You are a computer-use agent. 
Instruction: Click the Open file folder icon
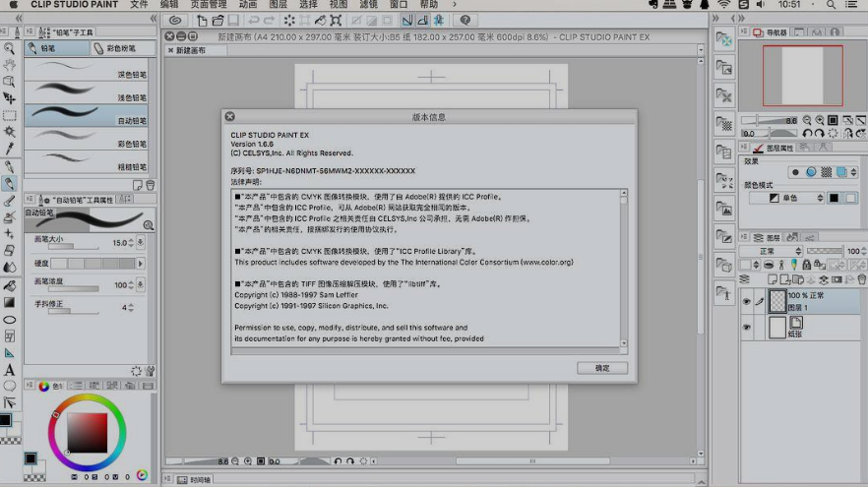pyautogui.click(x=217, y=21)
